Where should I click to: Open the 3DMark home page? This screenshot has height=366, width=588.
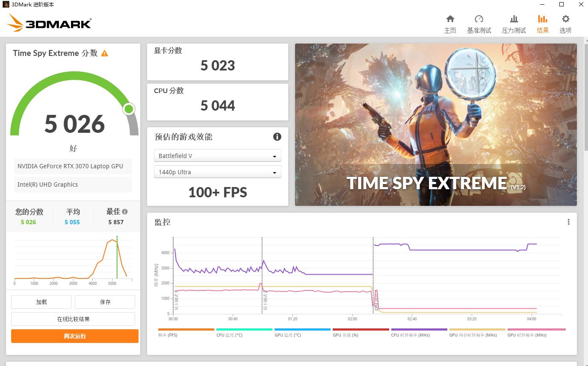point(450,23)
